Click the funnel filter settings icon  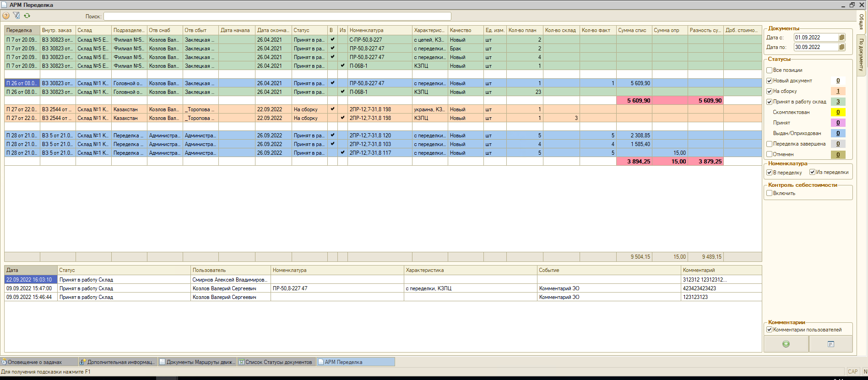tap(16, 16)
